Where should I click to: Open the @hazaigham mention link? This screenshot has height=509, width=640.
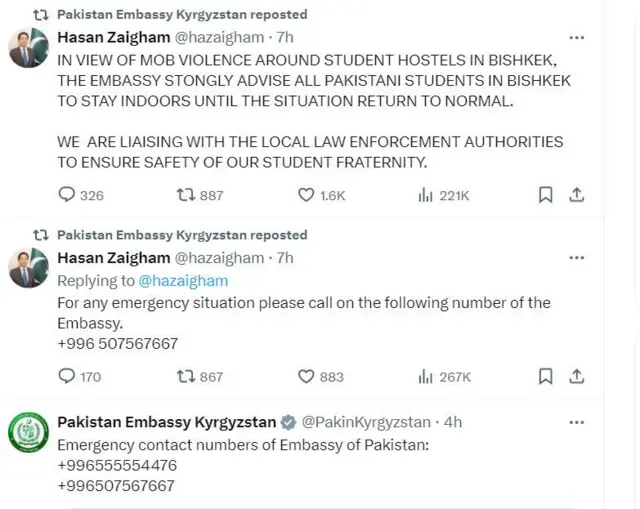pos(182,281)
